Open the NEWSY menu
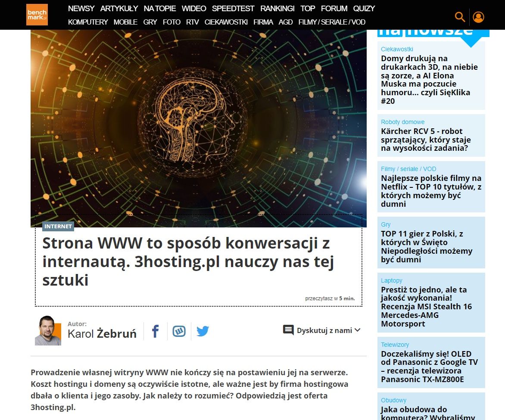This screenshot has width=505, height=420. (81, 8)
